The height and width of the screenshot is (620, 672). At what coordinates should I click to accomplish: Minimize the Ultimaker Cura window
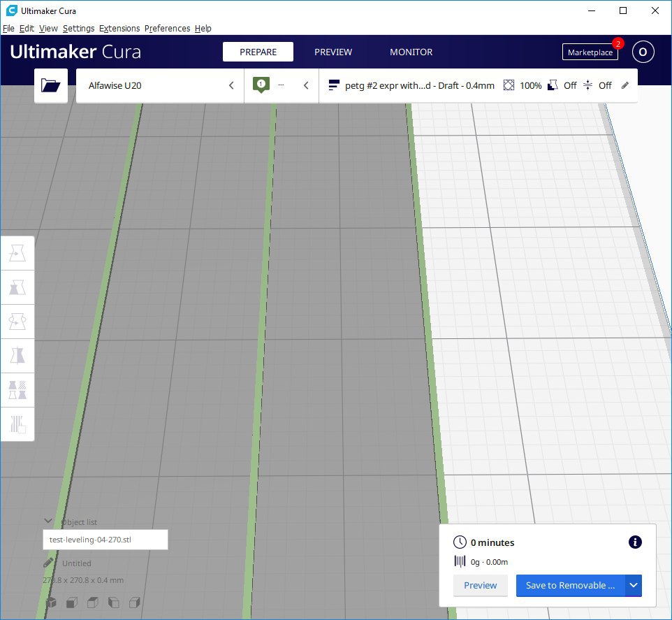coord(592,10)
